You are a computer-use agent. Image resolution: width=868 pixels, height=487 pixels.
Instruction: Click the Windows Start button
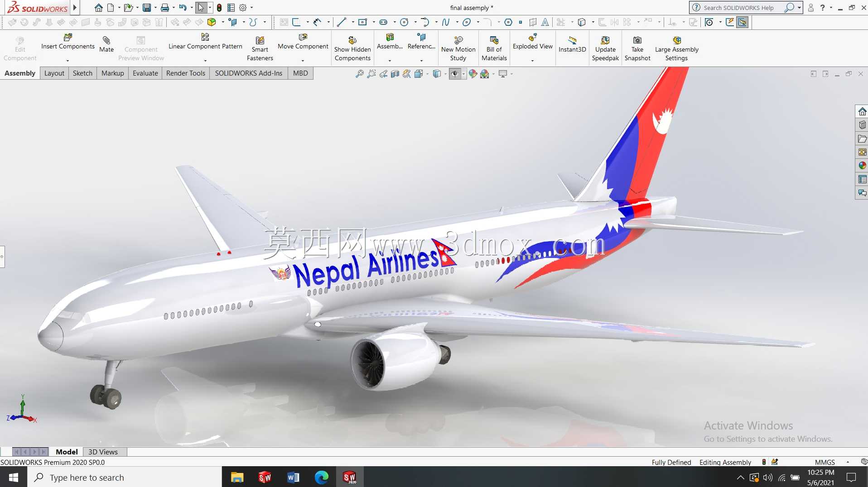(x=14, y=477)
